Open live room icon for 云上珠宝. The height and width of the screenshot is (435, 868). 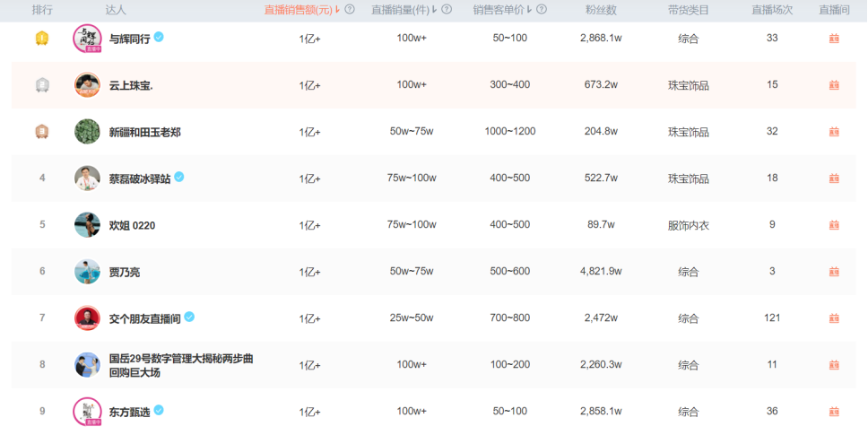834,85
